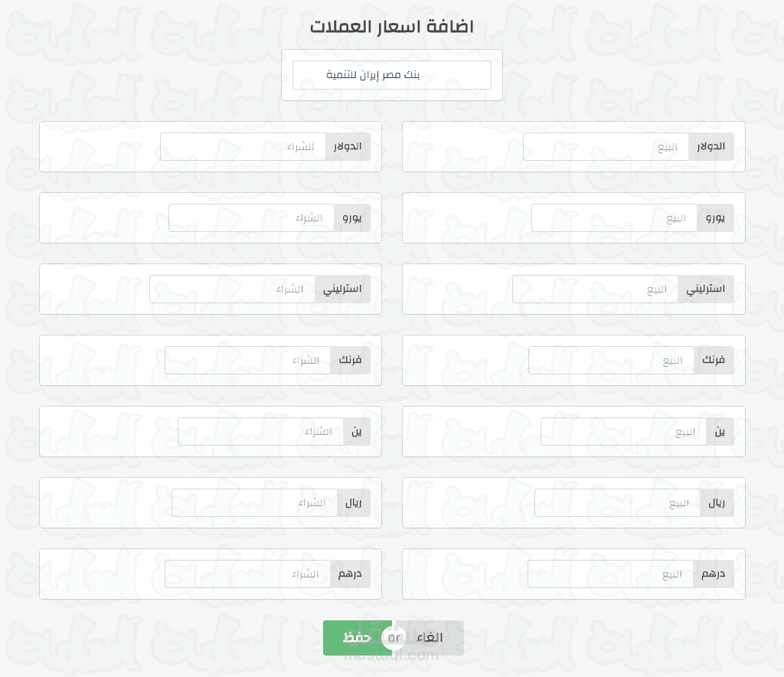The width and height of the screenshot is (784, 677).
Task: Select the درهم sell (البيع) field
Action: [x=610, y=574]
